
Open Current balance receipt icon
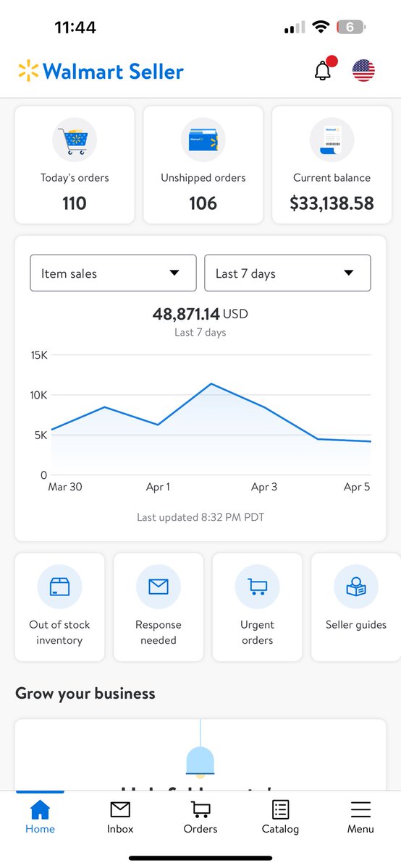332,140
